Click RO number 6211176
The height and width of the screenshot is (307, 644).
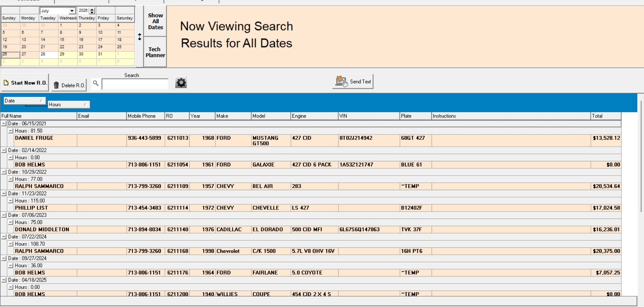[x=177, y=273]
